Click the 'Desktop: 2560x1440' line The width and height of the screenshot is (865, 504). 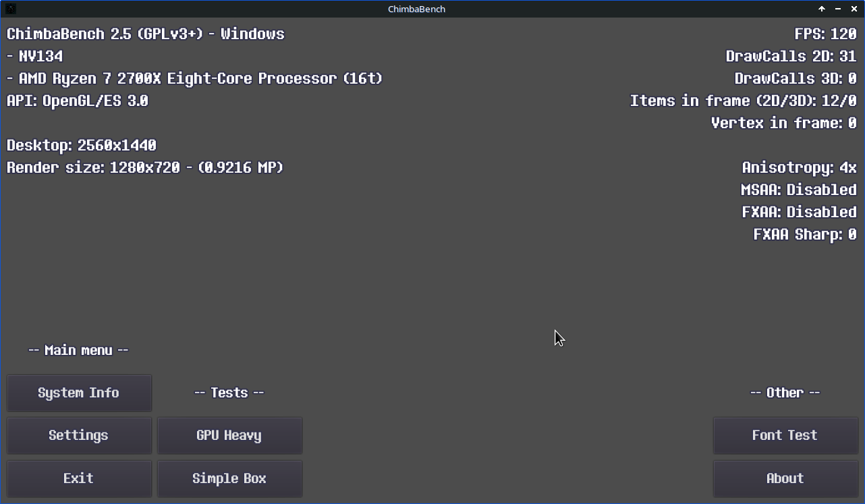82,145
